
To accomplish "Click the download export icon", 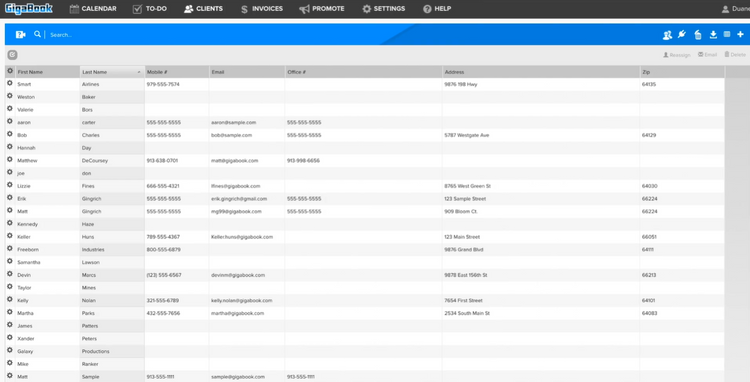I will [x=713, y=34].
